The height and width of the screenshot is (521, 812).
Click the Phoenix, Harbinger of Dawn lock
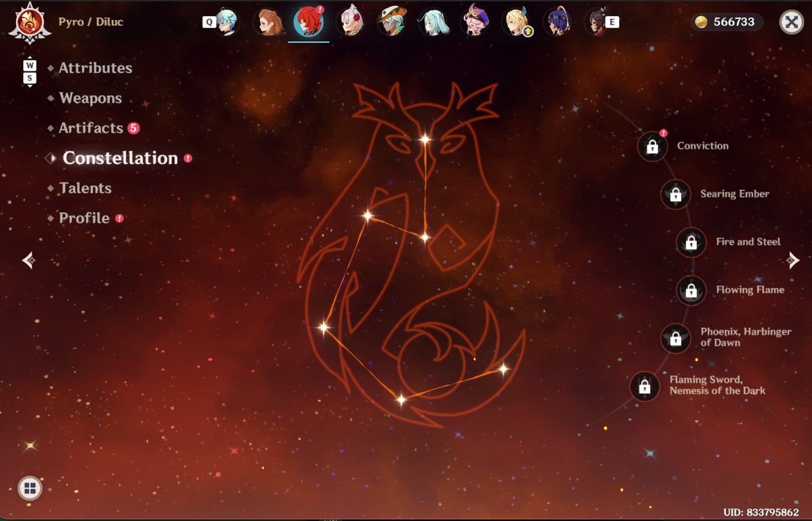(x=676, y=338)
